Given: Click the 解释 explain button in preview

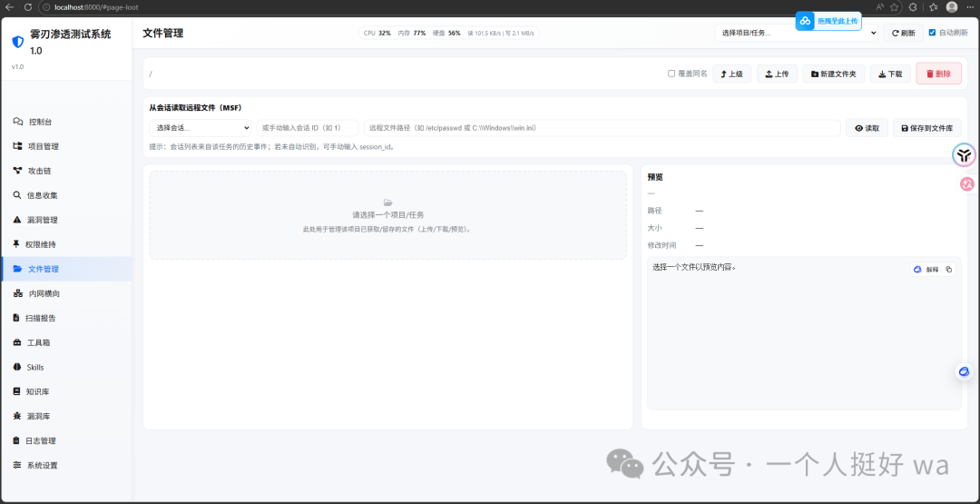Looking at the screenshot, I should click(x=926, y=270).
